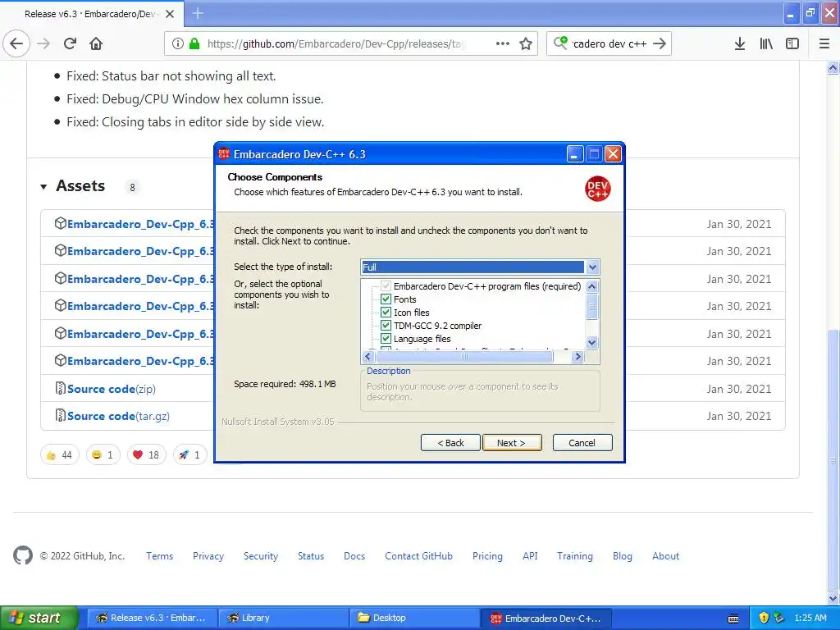This screenshot has height=630, width=840.
Task: Click the components vertical scrollbar thumb
Action: (592, 307)
